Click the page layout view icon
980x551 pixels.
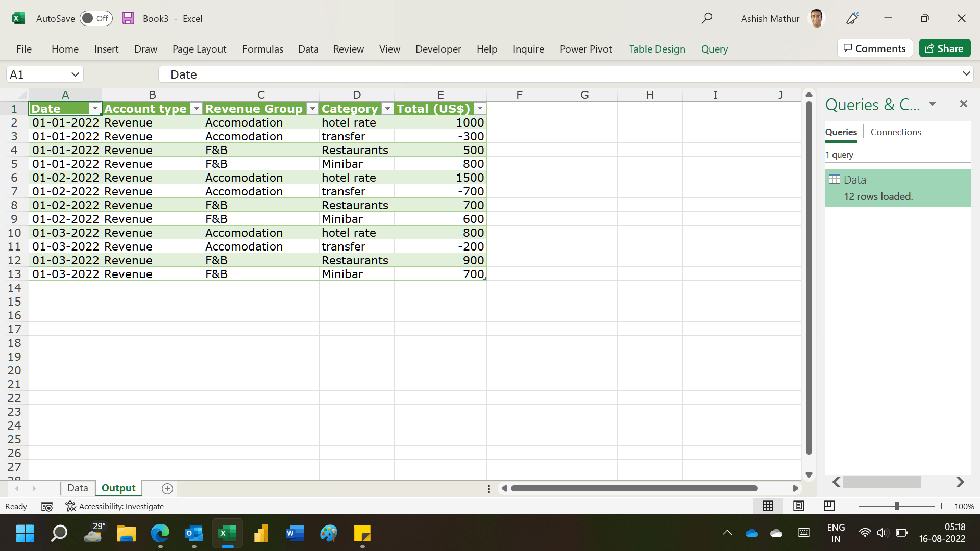point(798,505)
